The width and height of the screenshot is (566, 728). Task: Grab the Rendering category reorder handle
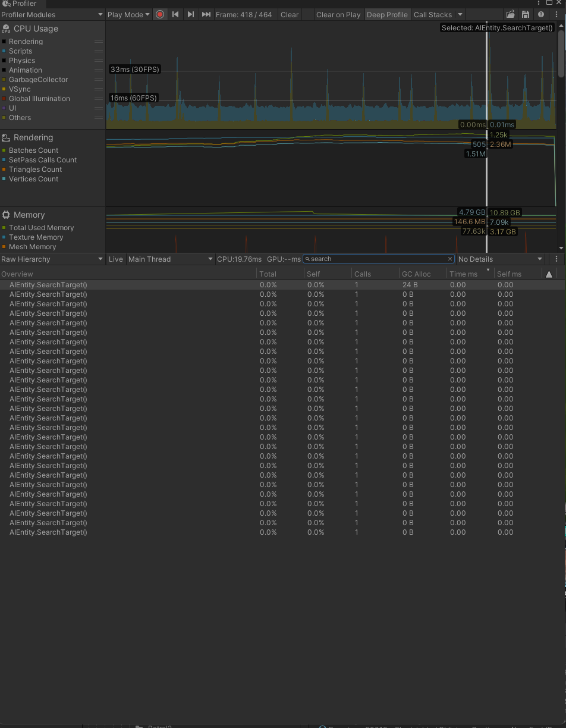99,42
